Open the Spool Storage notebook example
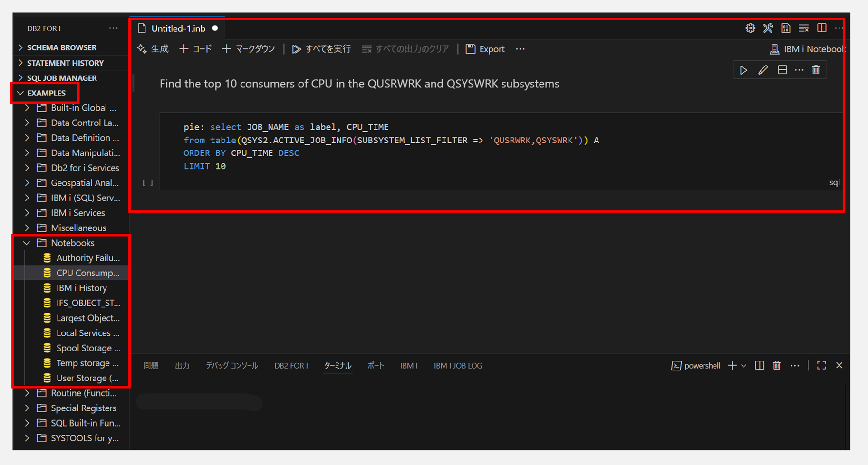The height and width of the screenshot is (465, 868). (x=71, y=348)
